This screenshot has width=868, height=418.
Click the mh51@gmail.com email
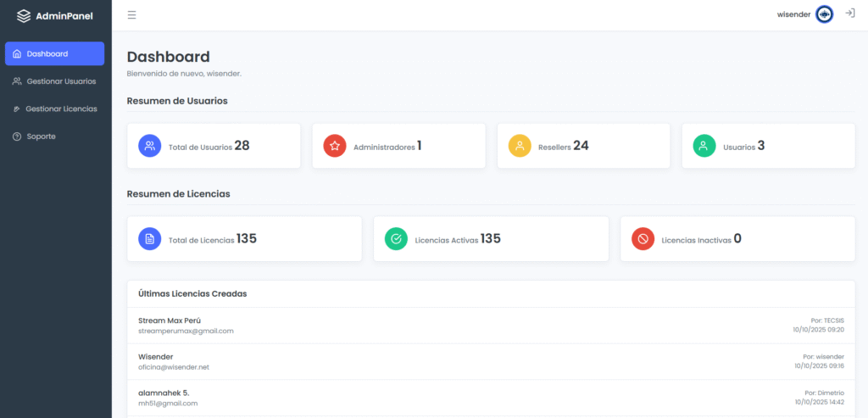[168, 403]
